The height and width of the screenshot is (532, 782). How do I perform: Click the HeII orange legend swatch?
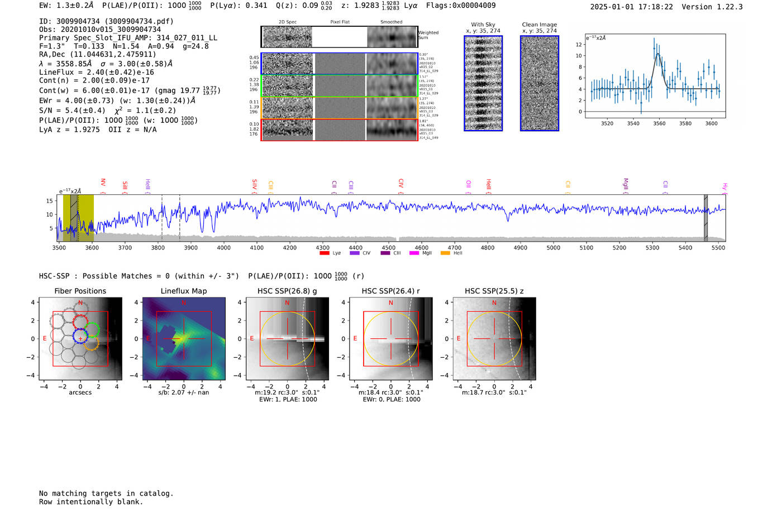445,253
